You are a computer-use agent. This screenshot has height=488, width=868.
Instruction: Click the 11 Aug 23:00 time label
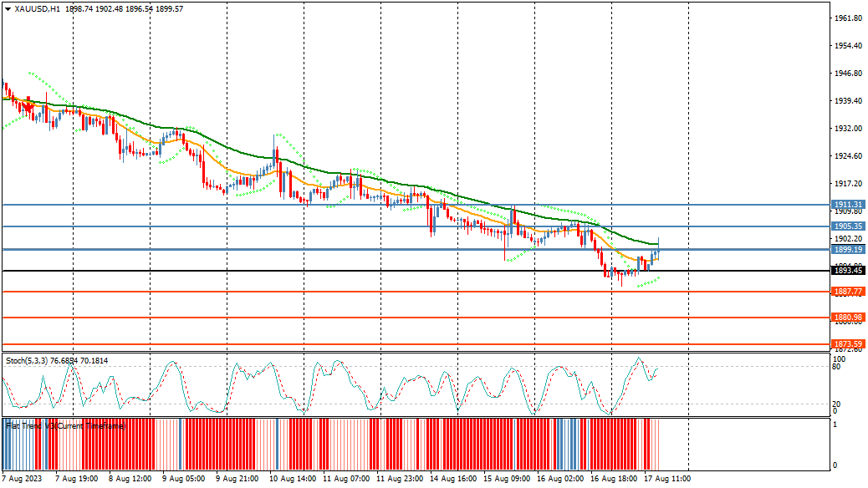click(400, 479)
